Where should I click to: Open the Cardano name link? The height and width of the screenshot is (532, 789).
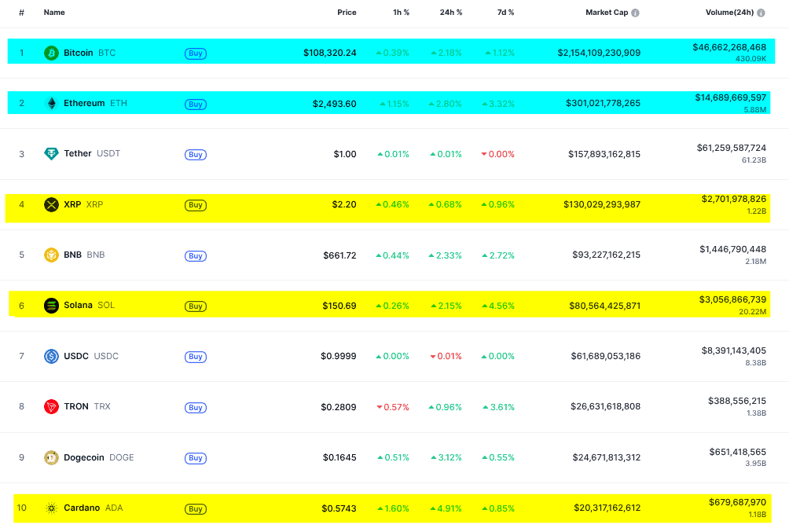point(82,508)
